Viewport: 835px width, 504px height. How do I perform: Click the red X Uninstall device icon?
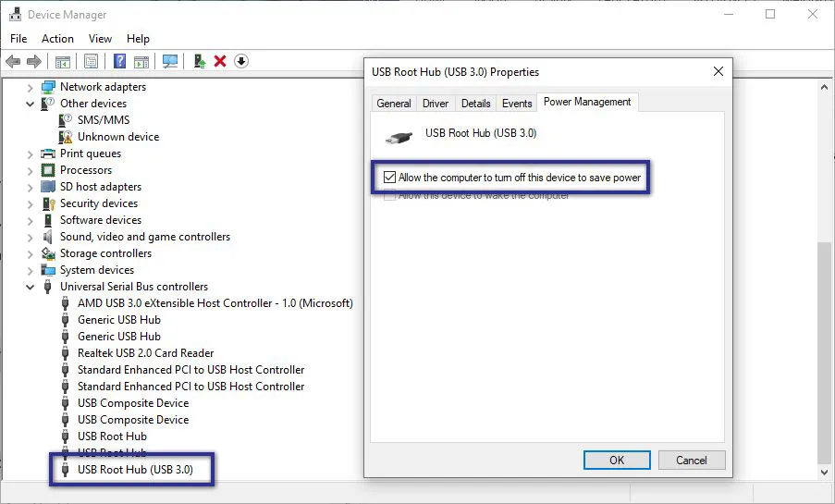[220, 61]
